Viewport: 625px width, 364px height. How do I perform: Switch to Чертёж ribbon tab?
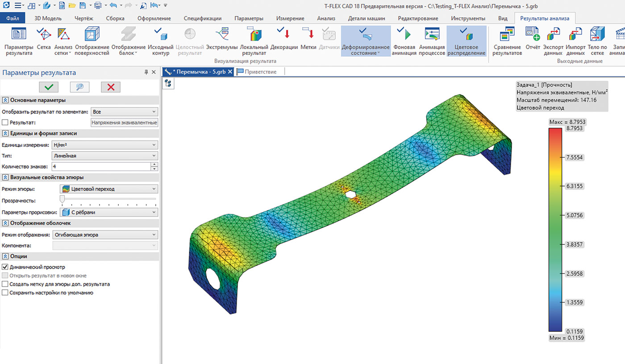click(x=83, y=18)
